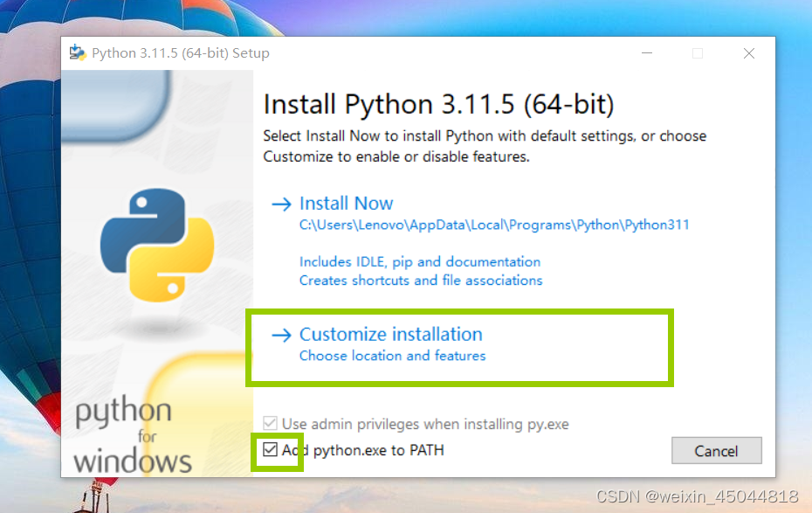Choose Customize installation
The height and width of the screenshot is (513, 812).
pos(391,334)
